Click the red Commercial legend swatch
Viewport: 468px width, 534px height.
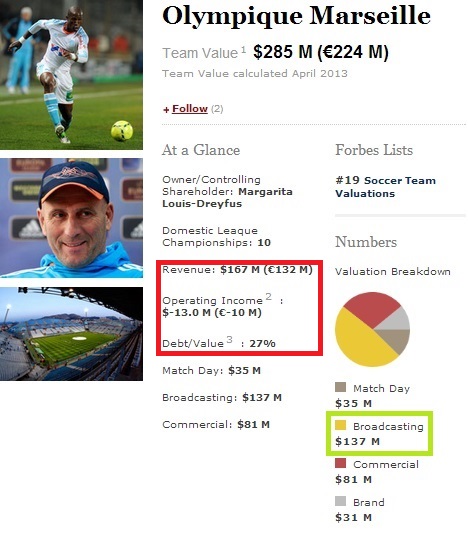tap(340, 463)
